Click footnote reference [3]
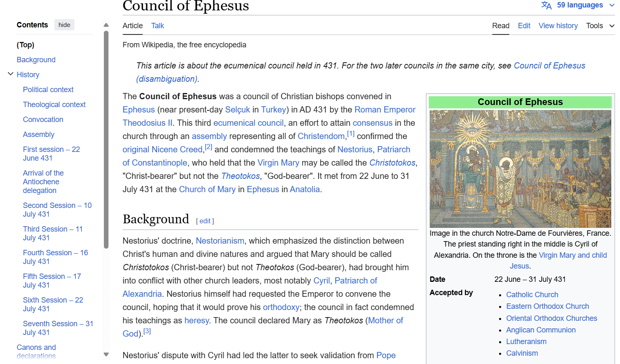Image resolution: width=620 pixels, height=364 pixels. (x=147, y=331)
